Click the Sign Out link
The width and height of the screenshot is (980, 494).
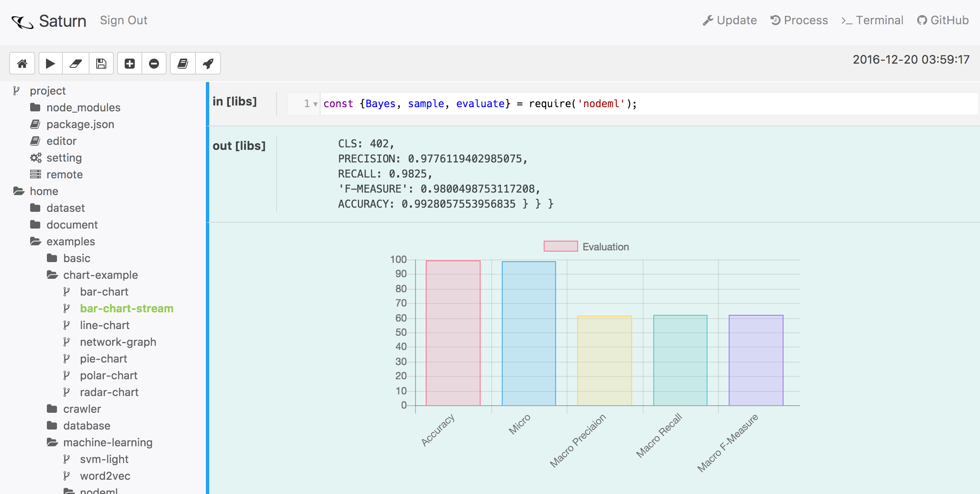pyautogui.click(x=123, y=20)
